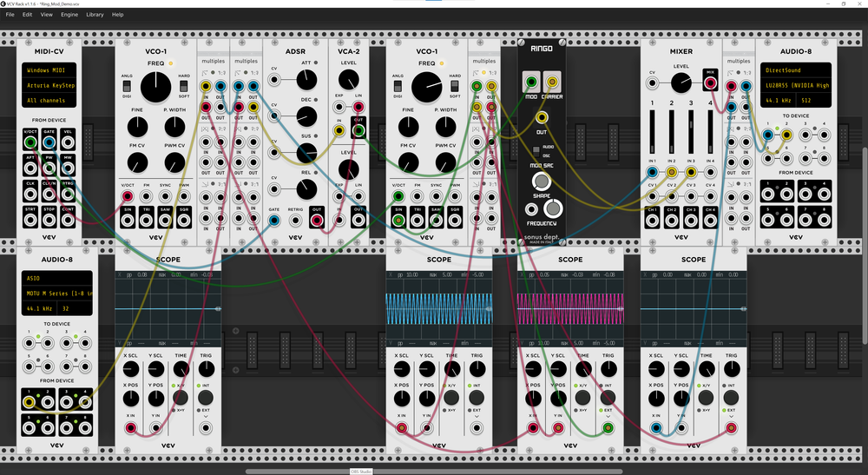
Task: Click the STOP output jack on MIDI-CV
Action: click(x=49, y=220)
